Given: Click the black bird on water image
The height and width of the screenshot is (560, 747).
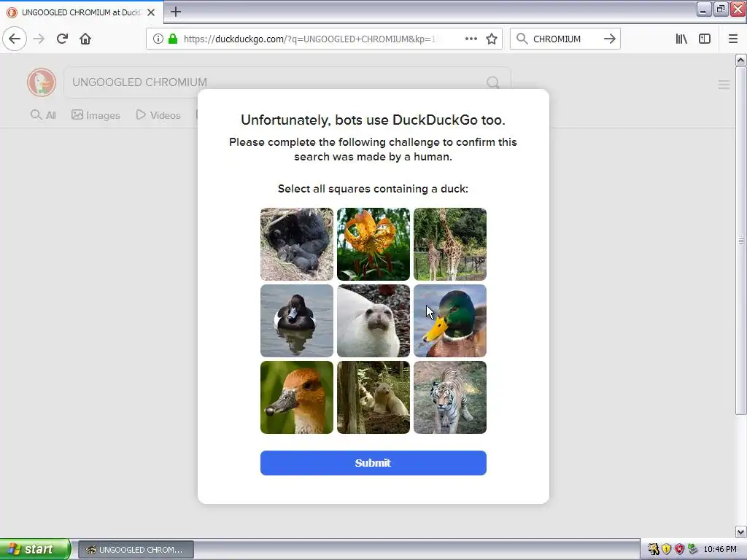Looking at the screenshot, I should (x=297, y=321).
